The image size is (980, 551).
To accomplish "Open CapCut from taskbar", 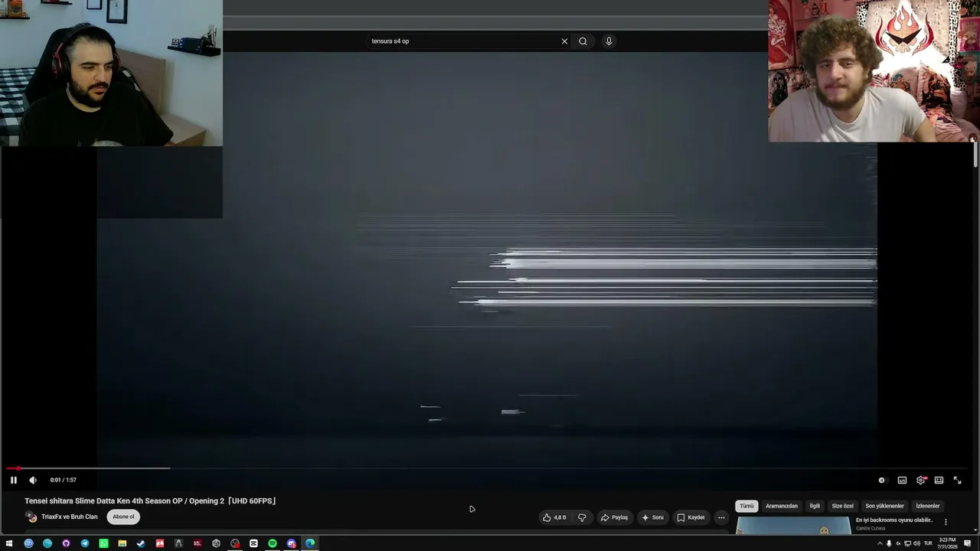I will point(253,543).
